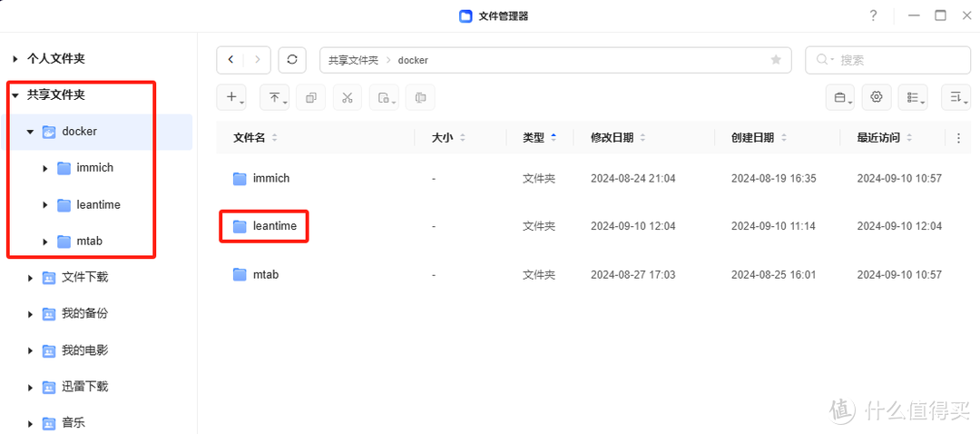The width and height of the screenshot is (980, 434).
Task: Open the list view mode dropdown
Action: point(913,97)
